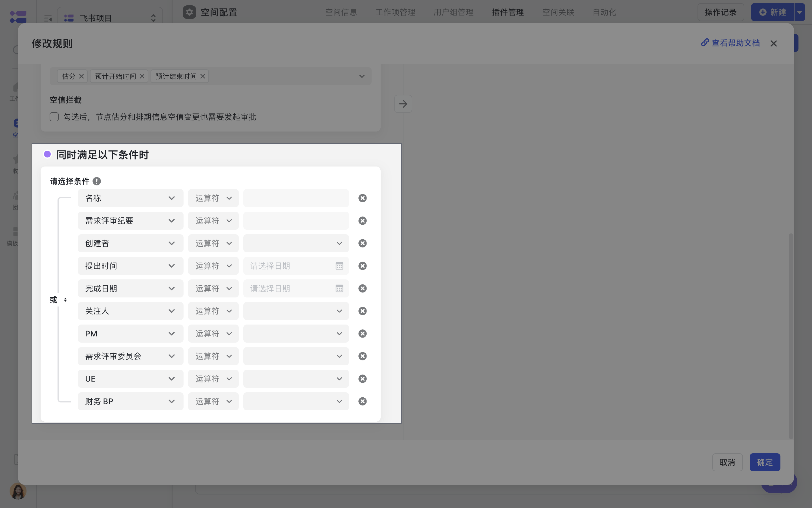Open 运算符 dropdown in 创建者 row
The width and height of the screenshot is (812, 508).
click(x=213, y=243)
